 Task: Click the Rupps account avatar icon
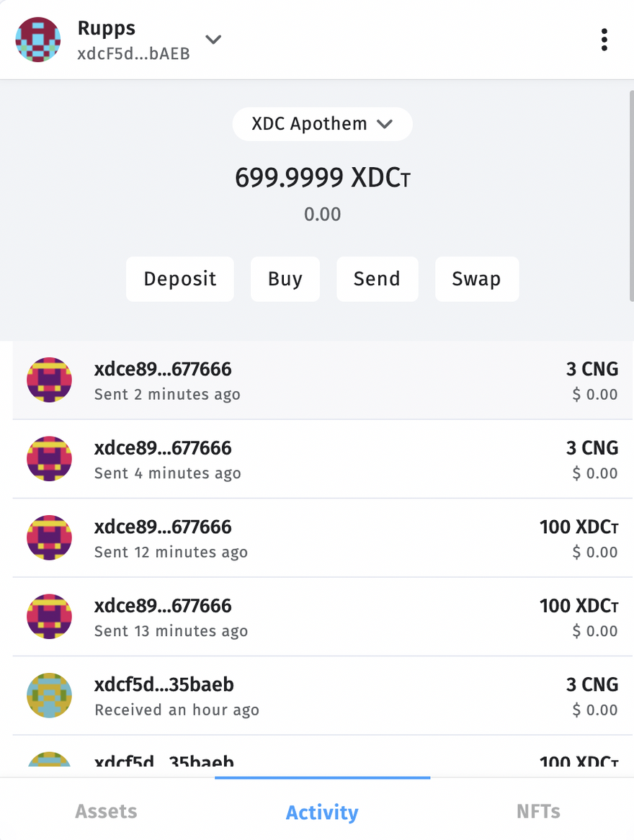tap(38, 40)
